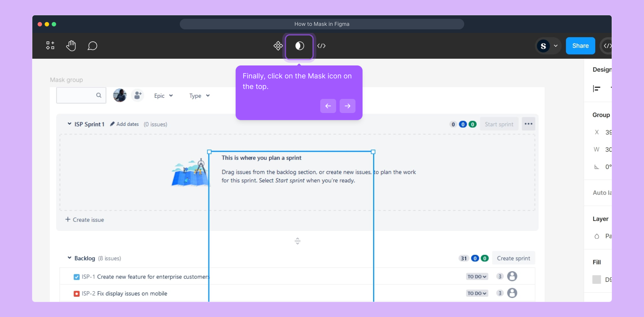
Task: Collapse the Backlog section chevron
Action: [x=69, y=258]
